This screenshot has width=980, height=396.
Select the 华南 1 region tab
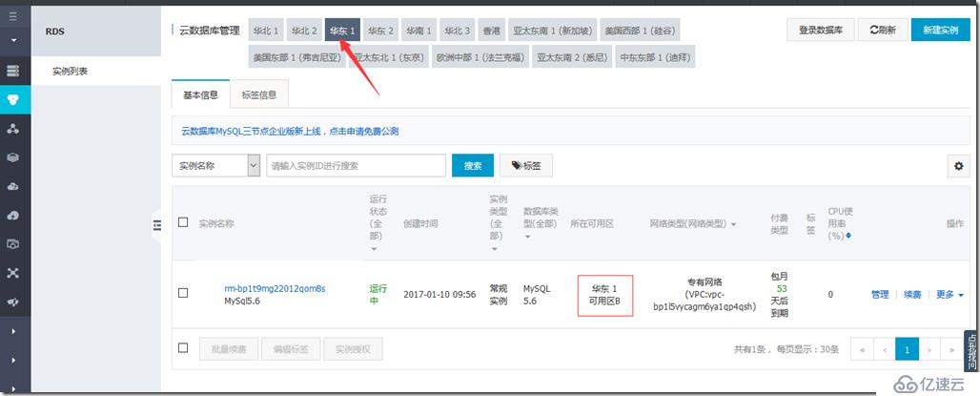click(x=419, y=30)
